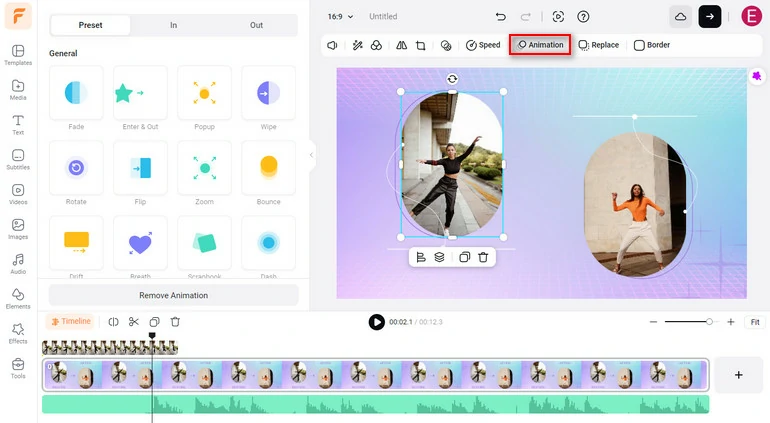Select the orange-shirt dancer photo
770x423 pixels.
pyautogui.click(x=635, y=204)
